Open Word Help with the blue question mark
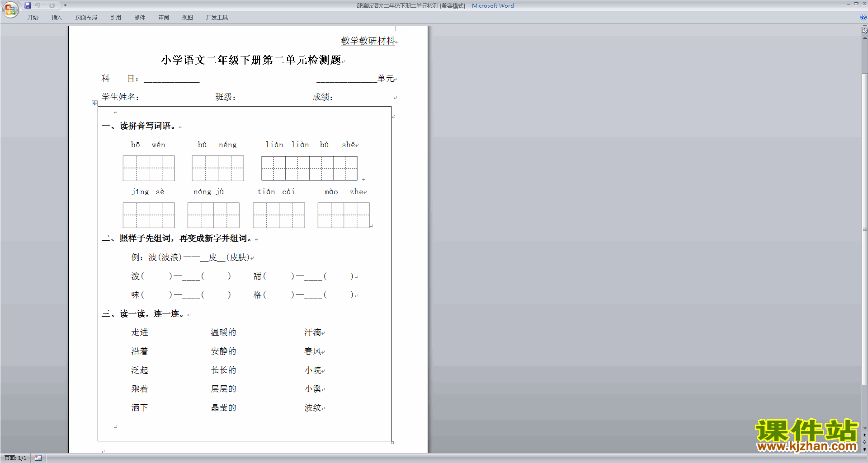This screenshot has height=463, width=868. coord(863,18)
